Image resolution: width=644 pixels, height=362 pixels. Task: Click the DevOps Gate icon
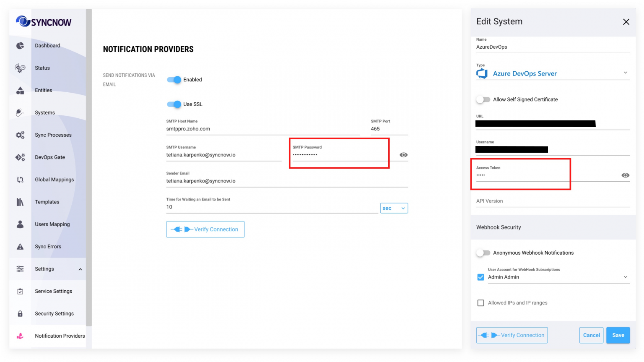(20, 157)
